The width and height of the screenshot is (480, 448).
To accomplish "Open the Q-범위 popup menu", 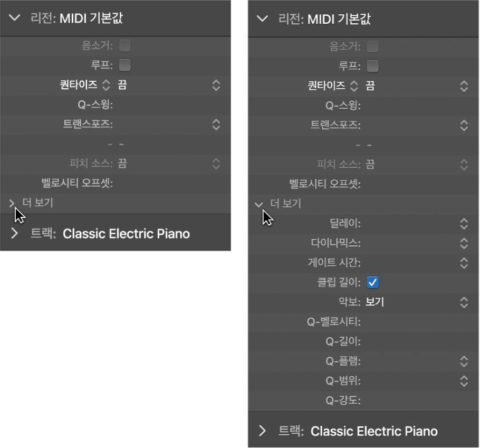I will pos(464,380).
